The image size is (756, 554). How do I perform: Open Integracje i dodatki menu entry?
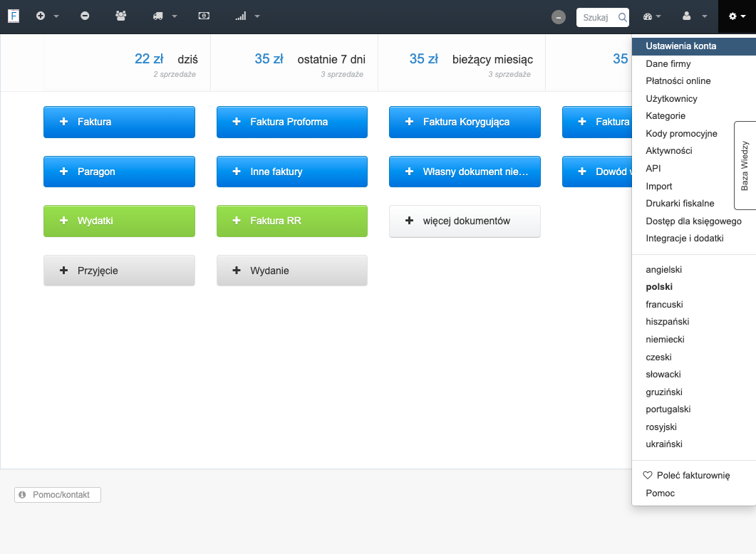[x=694, y=239]
